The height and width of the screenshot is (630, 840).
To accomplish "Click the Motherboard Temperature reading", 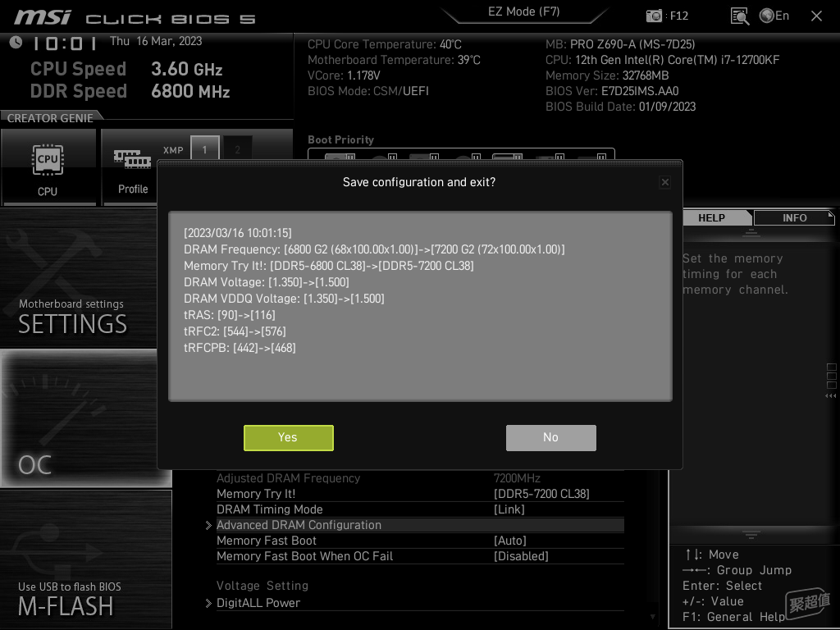I will click(394, 60).
